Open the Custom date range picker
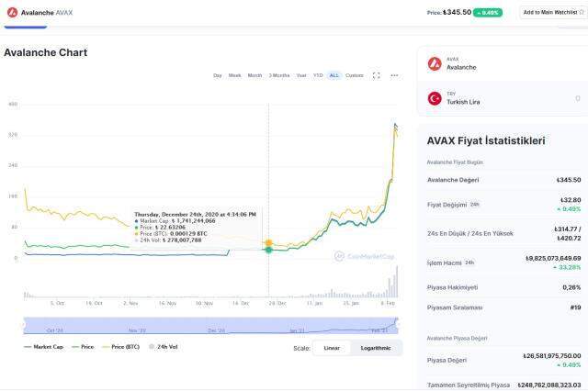Image resolution: width=588 pixels, height=391 pixels. point(355,75)
